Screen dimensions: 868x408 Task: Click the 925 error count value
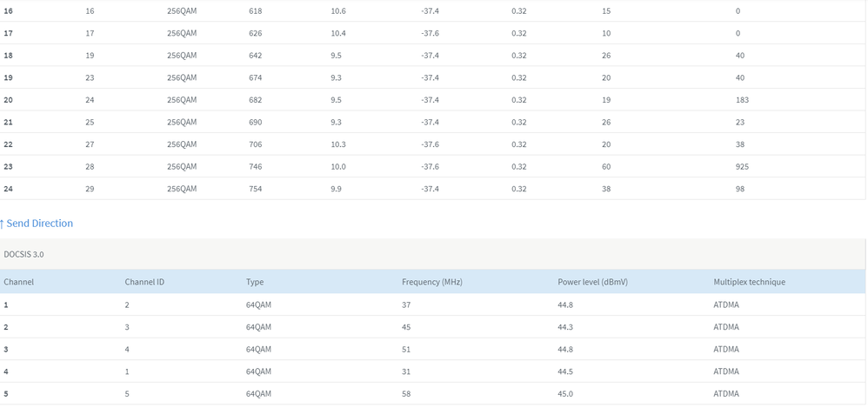coord(742,166)
